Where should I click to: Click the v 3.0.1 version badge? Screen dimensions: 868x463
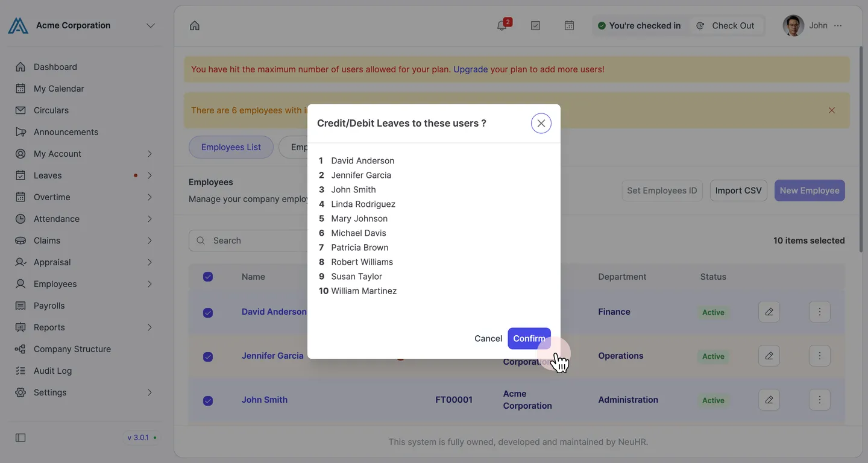pos(142,438)
